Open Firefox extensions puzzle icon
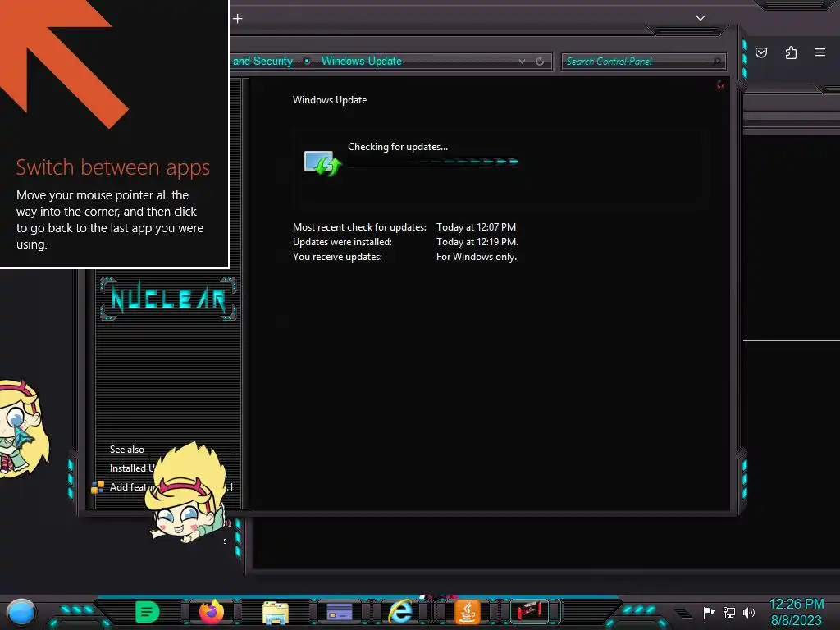Viewport: 840px width, 630px height. click(x=791, y=52)
